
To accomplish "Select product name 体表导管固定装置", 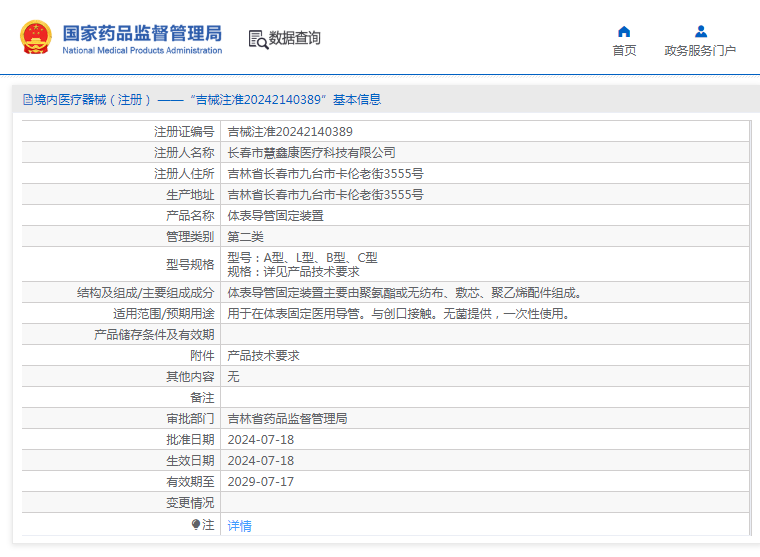I will coord(276,216).
